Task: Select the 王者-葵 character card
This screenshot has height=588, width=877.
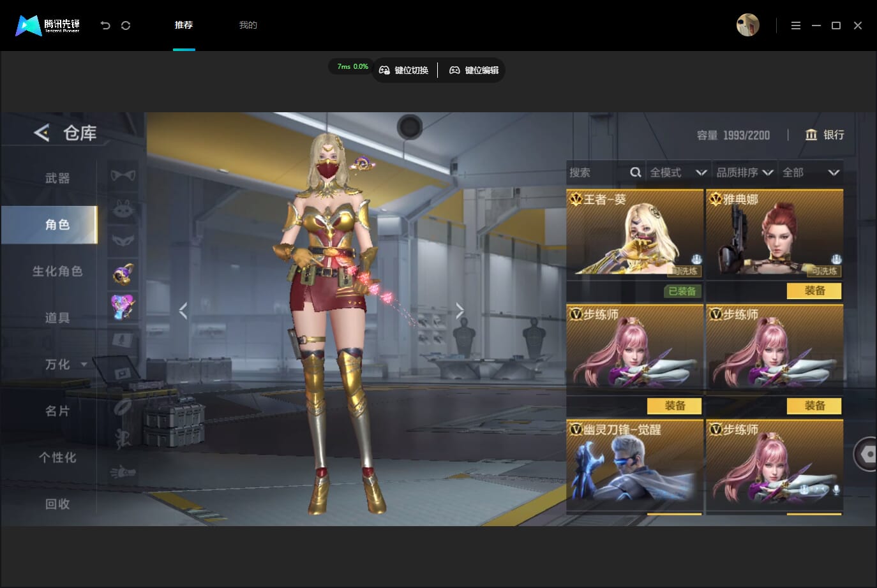Action: [x=634, y=235]
